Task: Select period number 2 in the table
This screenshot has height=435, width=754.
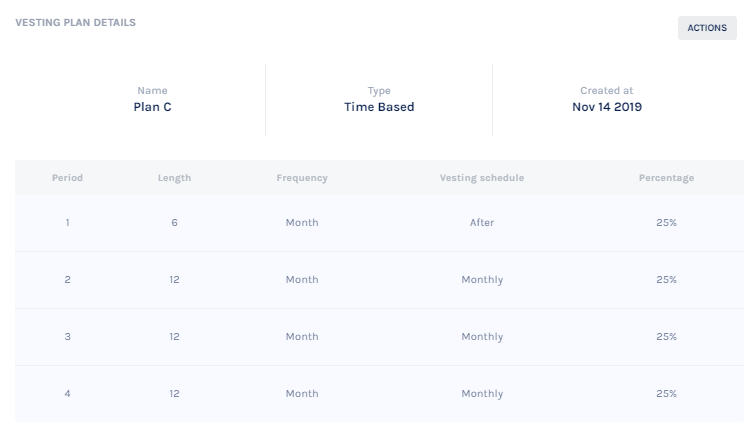Action: tap(67, 280)
